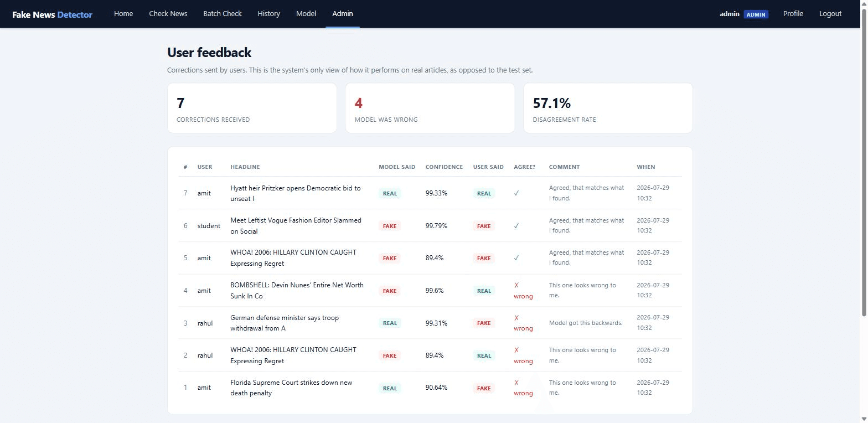This screenshot has width=868, height=423.
Task: Click the Hyatt heir Pritzker headline
Action: click(296, 193)
